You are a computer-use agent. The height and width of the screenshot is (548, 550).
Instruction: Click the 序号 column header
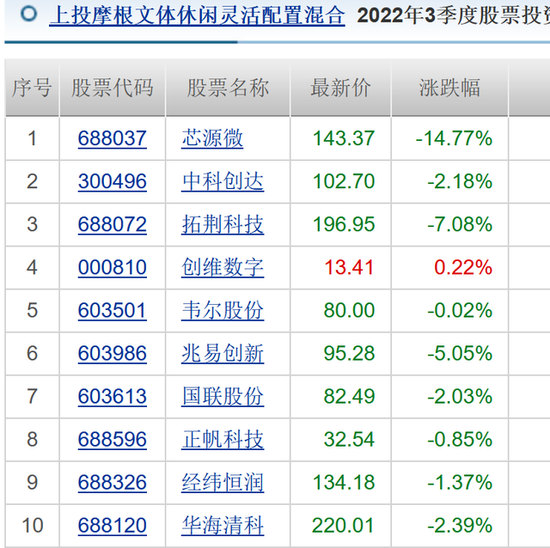pyautogui.click(x=32, y=88)
